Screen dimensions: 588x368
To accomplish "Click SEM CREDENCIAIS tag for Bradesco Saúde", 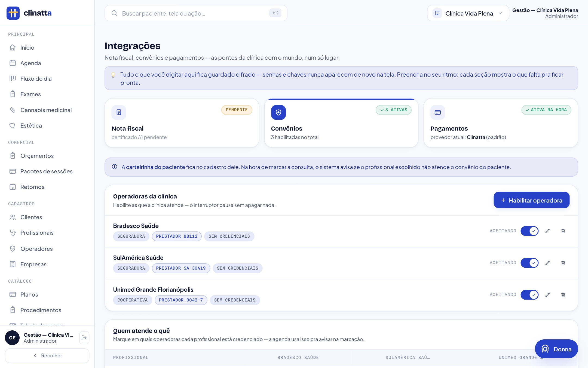I will coord(229,236).
